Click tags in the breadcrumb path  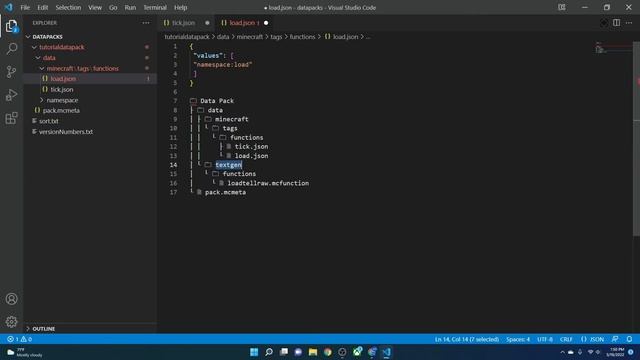276,37
